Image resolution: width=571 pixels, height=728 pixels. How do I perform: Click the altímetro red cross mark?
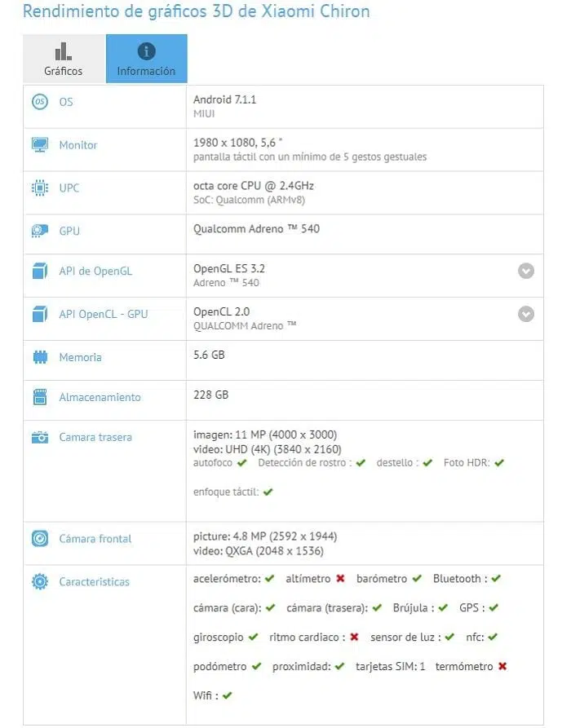pos(340,579)
